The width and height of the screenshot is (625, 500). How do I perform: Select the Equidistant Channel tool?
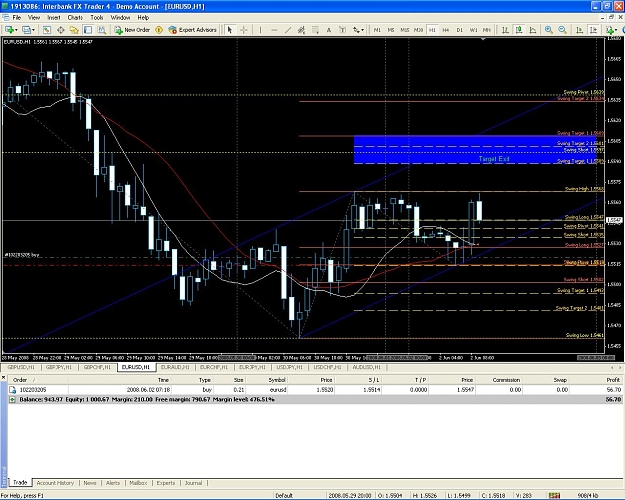[301, 30]
